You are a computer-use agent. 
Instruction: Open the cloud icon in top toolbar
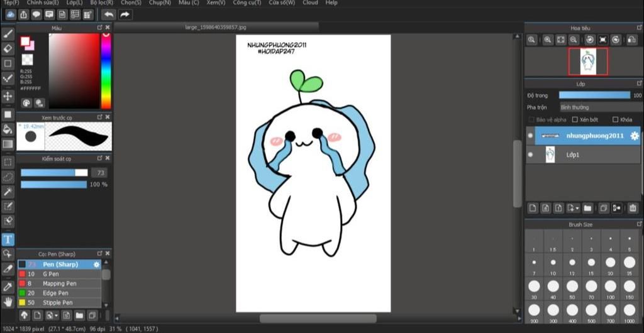[x=11, y=14]
